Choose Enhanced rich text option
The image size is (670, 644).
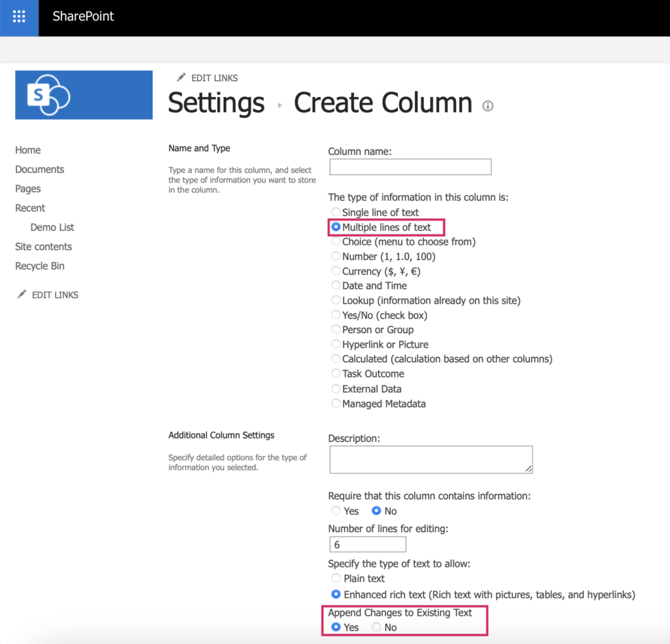click(336, 594)
